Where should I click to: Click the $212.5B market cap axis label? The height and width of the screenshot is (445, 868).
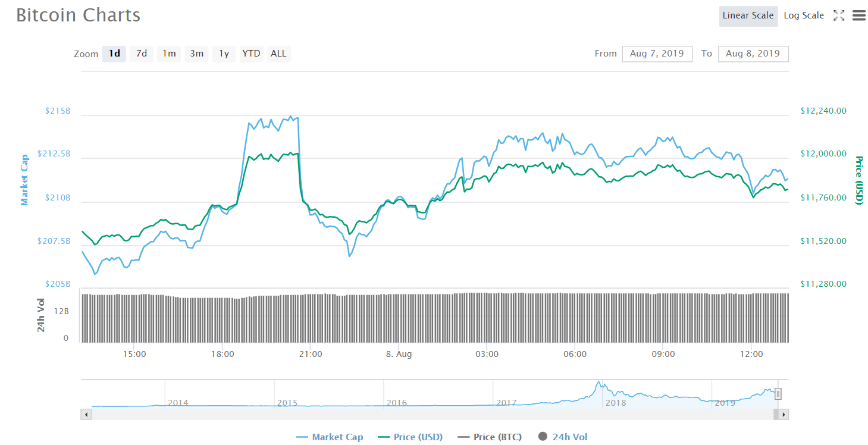click(x=54, y=154)
